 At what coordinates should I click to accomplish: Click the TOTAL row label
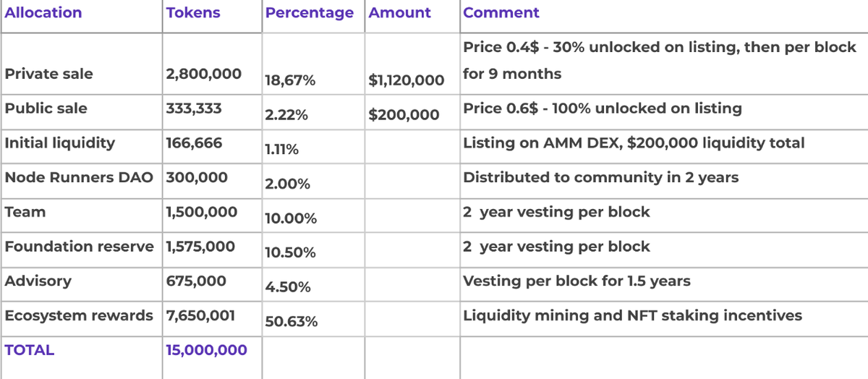[x=30, y=350]
